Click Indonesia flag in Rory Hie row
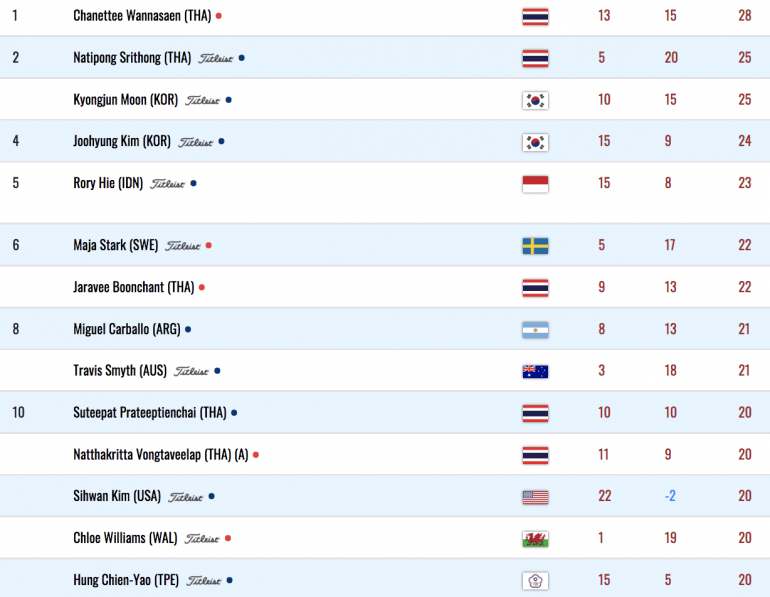770x597 pixels. tap(535, 184)
